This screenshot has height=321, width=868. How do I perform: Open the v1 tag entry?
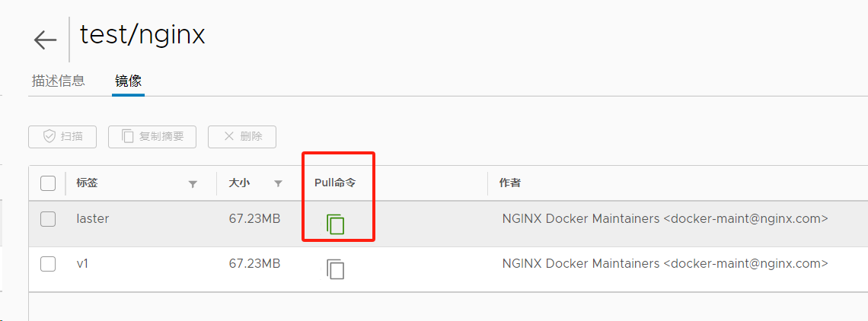click(x=83, y=264)
